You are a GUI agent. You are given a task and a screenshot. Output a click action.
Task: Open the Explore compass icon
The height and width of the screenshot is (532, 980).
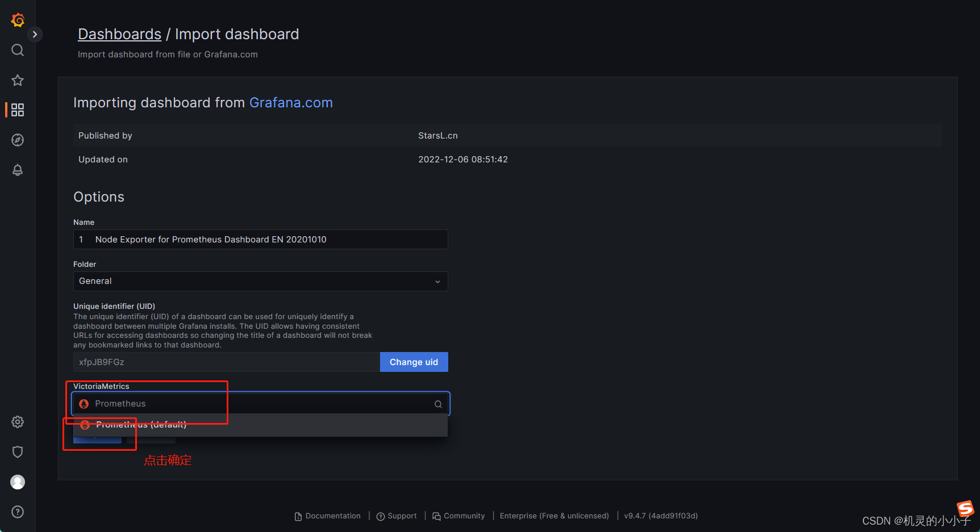coord(18,140)
